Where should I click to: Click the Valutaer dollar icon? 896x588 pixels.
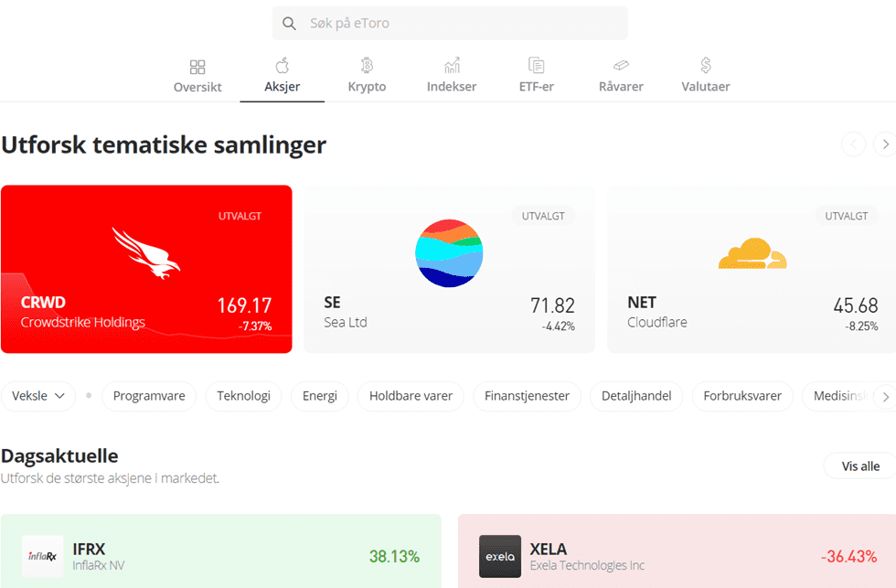tap(706, 66)
